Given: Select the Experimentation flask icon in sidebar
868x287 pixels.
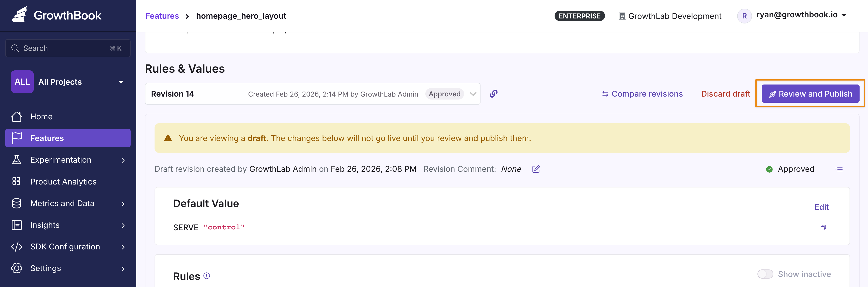Looking at the screenshot, I should coord(16,160).
